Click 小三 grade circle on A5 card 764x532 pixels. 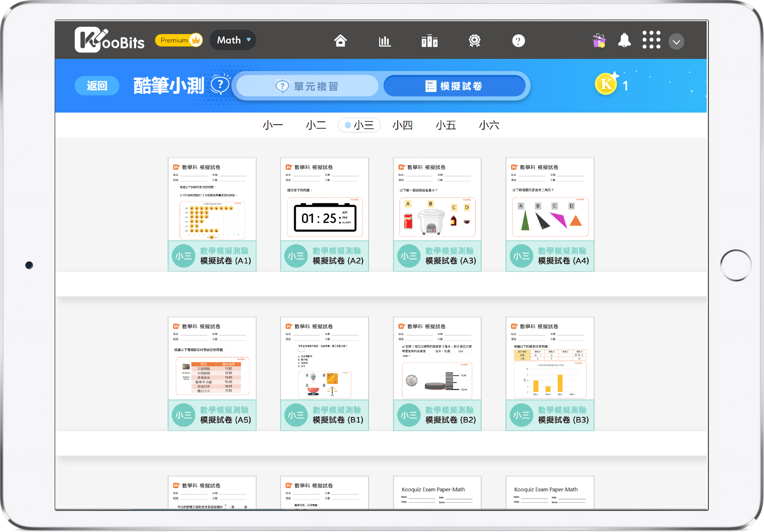pos(184,415)
